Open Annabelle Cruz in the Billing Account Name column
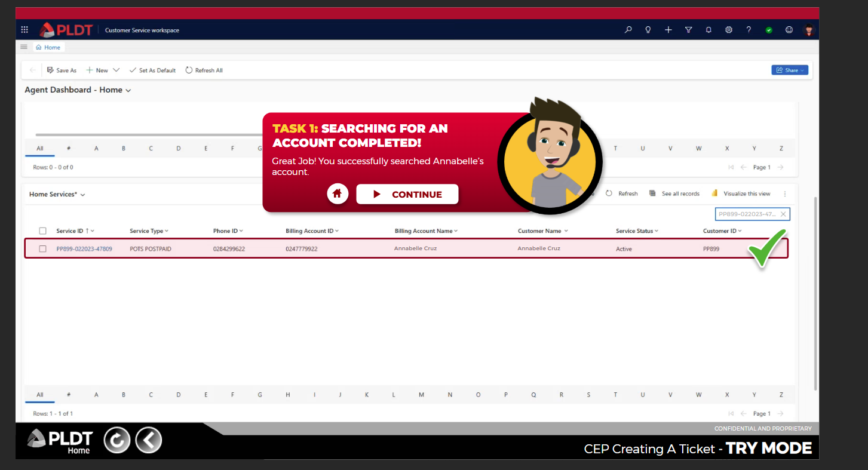This screenshot has width=868, height=470. click(415, 248)
